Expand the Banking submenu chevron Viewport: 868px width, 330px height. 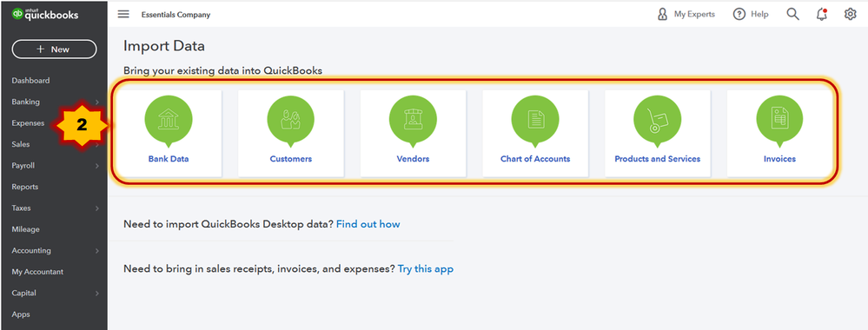coord(96,102)
